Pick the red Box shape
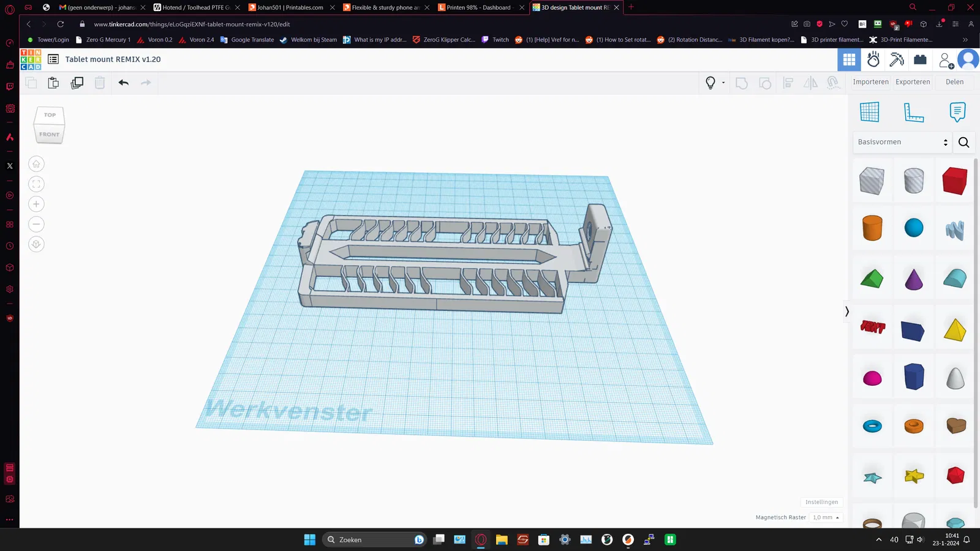980x551 pixels. [x=954, y=181]
